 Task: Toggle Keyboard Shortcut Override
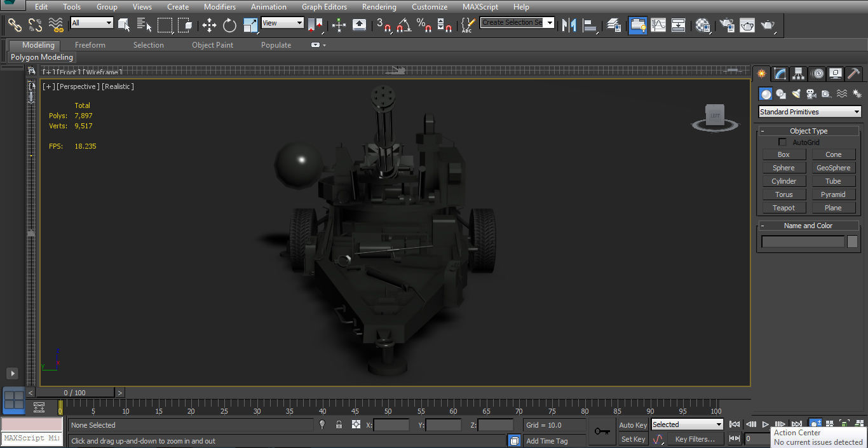[359, 25]
